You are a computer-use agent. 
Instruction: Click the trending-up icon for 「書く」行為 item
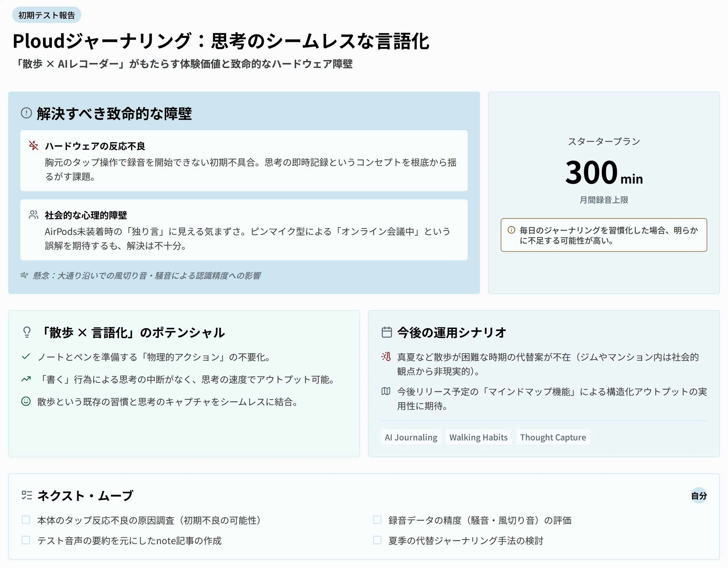(x=26, y=379)
